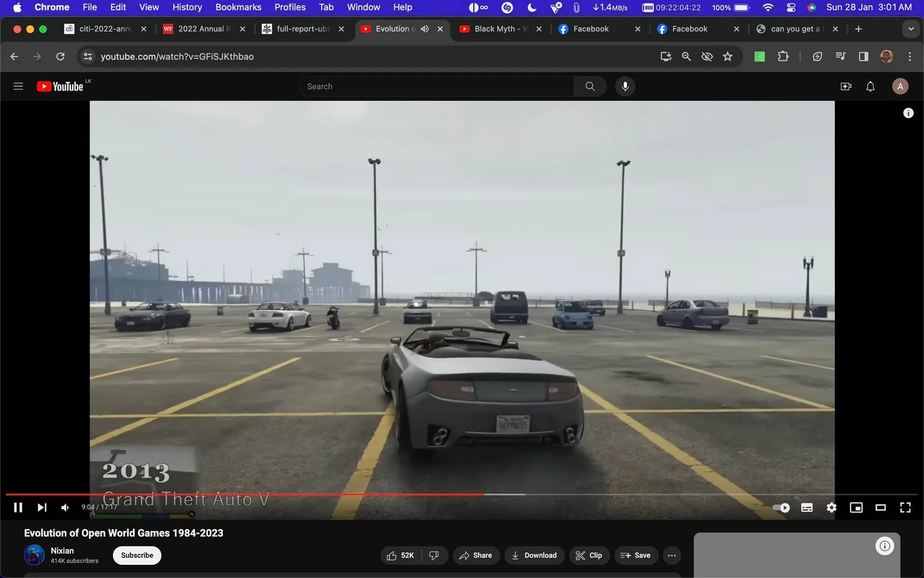Open the zoom magnifier in address bar
924x578 pixels.
click(x=686, y=56)
